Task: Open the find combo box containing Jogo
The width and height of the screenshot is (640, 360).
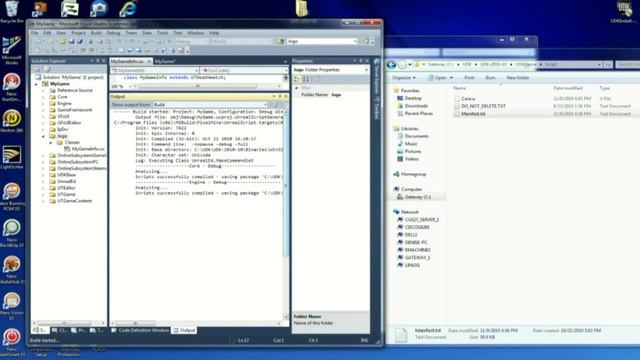Action: [322, 41]
